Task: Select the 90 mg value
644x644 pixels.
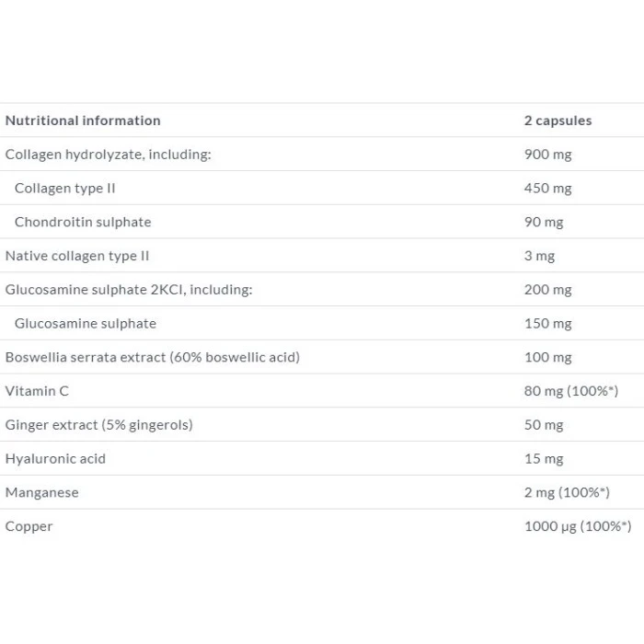Action: pyautogui.click(x=544, y=222)
